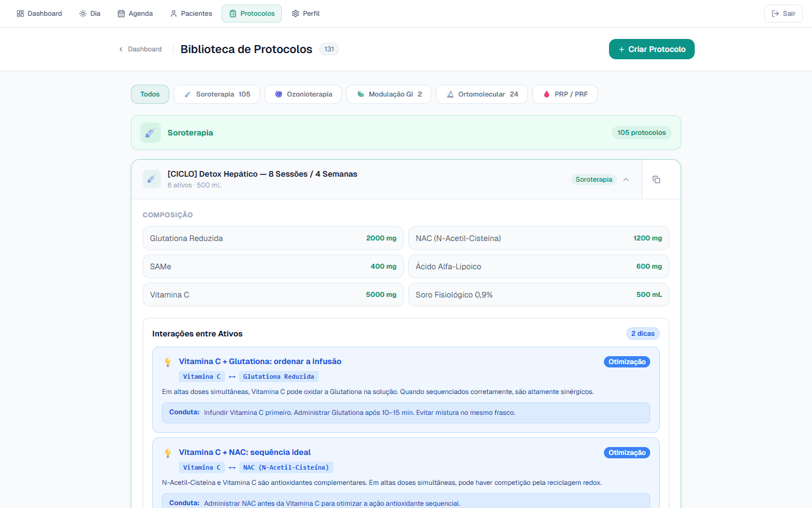This screenshot has width=812, height=508.
Task: Click the 2 dicas badge
Action: [x=643, y=334]
